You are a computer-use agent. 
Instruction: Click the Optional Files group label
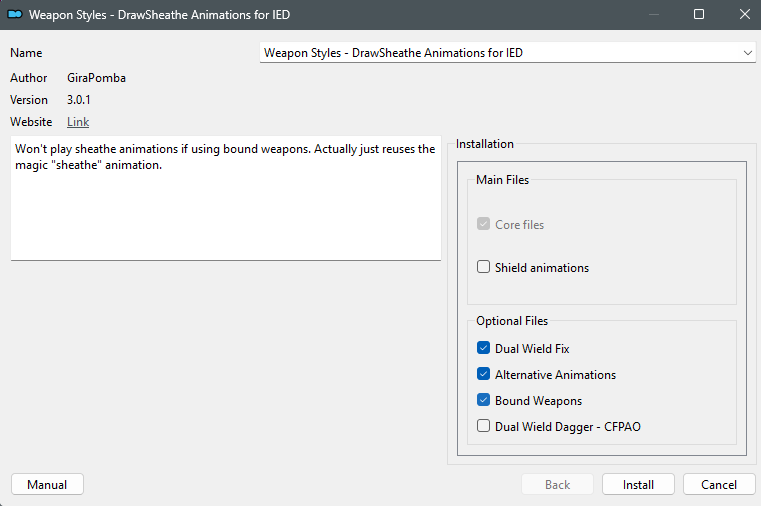coord(512,321)
